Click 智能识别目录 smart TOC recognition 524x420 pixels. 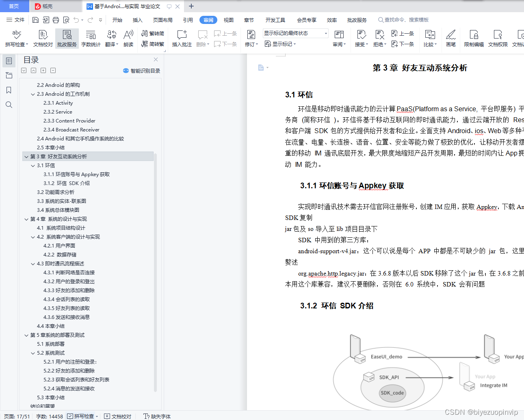[141, 71]
